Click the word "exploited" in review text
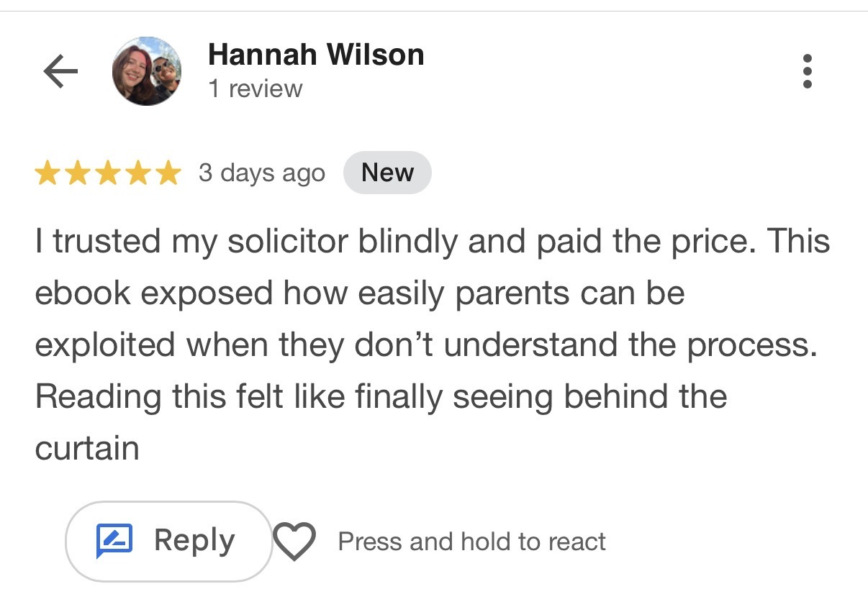The width and height of the screenshot is (868, 602). [105, 345]
